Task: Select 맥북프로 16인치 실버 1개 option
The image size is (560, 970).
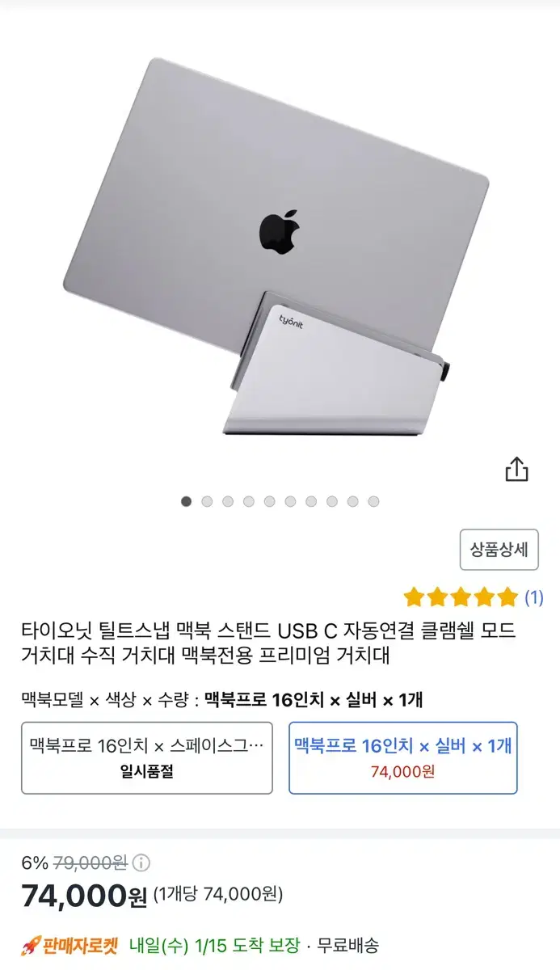Action: pos(403,757)
